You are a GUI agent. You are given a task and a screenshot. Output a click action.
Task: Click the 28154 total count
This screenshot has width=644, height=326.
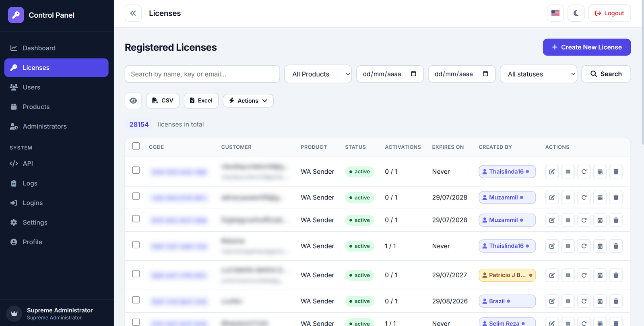coord(139,125)
